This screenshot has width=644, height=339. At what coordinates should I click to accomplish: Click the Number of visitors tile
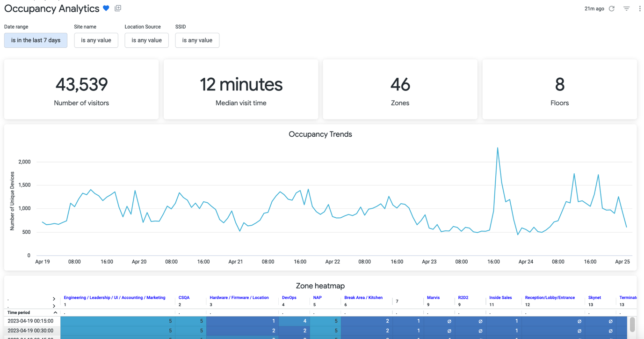pyautogui.click(x=81, y=89)
